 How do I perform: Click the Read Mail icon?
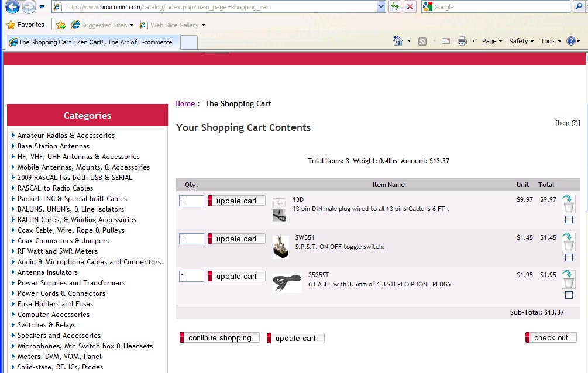pos(446,42)
